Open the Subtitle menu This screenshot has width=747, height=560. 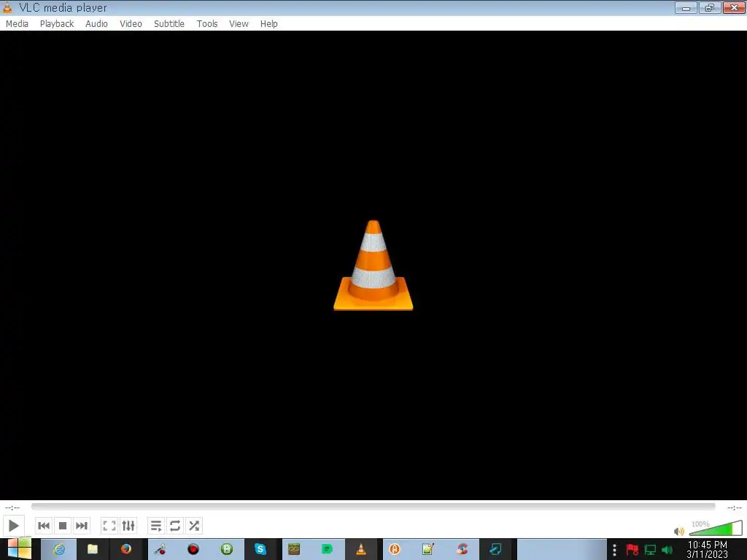169,24
